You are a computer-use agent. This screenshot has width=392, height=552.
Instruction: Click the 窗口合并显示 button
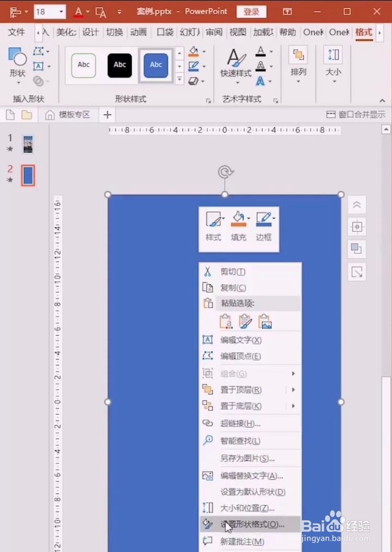[x=356, y=114]
